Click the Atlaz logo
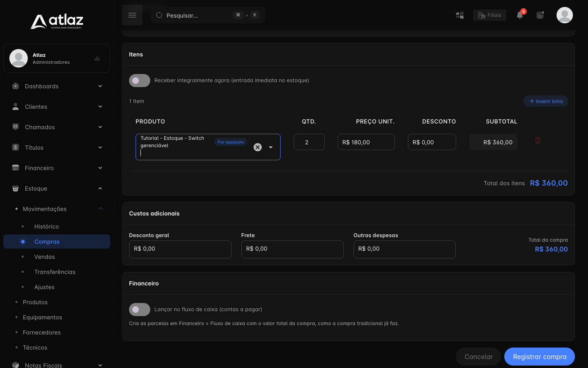This screenshot has height=368, width=588. point(57,21)
